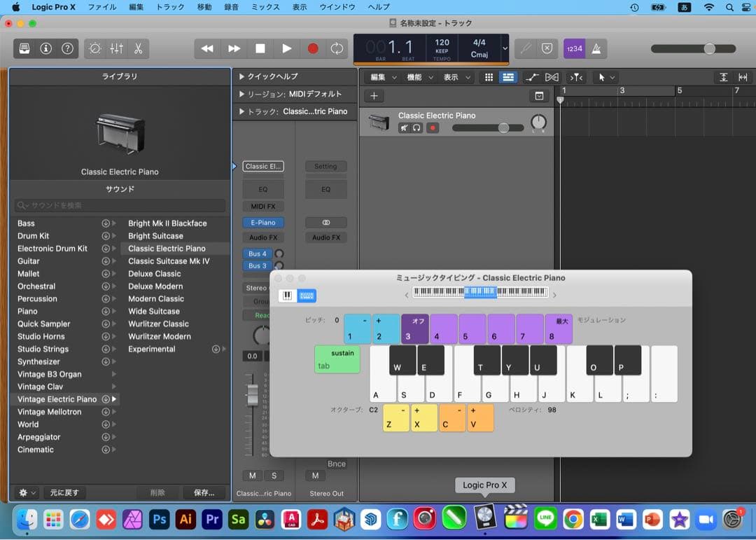
Task: Adjust the Classic Electric Piano track volume slider
Action: (x=503, y=128)
